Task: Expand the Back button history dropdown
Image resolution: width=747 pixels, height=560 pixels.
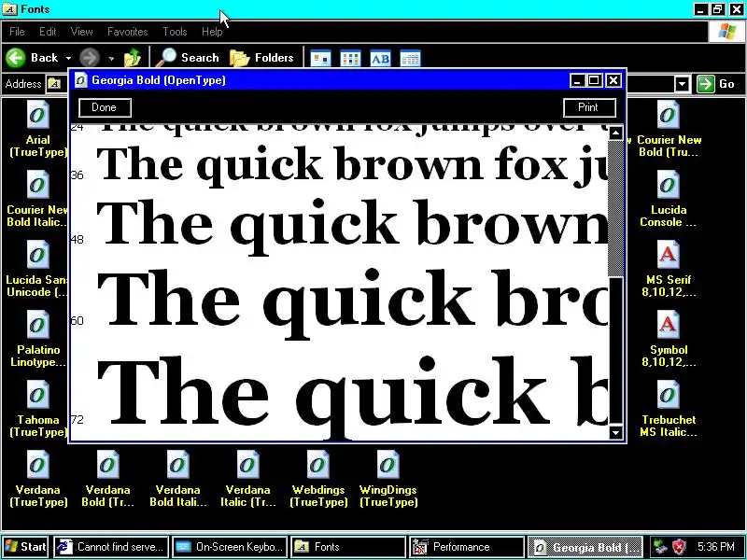Action: click(68, 58)
